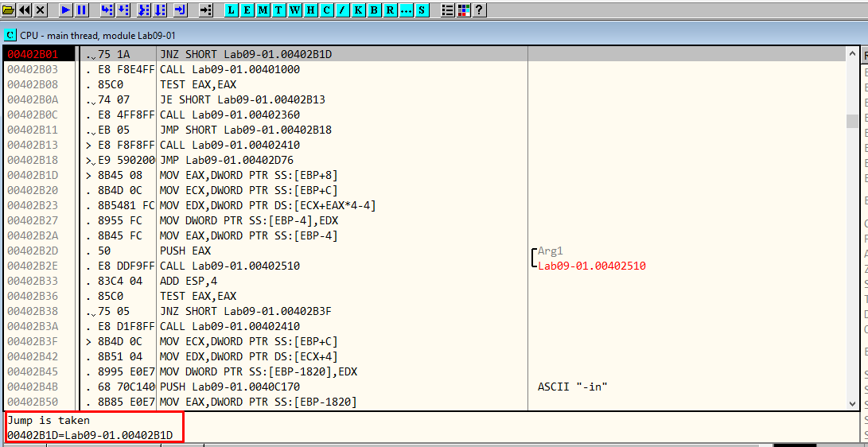Screen dimensions: 868x447
Task: Open Breakpoints window with B button
Action: (375, 10)
